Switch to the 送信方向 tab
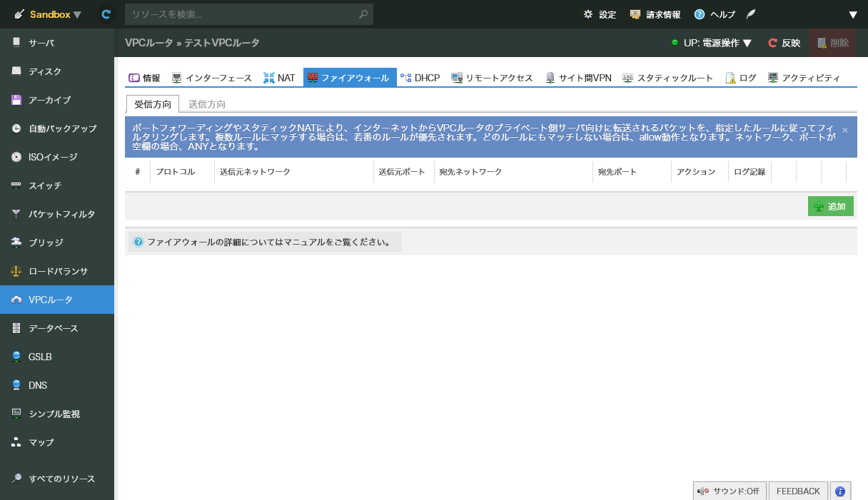 [x=206, y=103]
